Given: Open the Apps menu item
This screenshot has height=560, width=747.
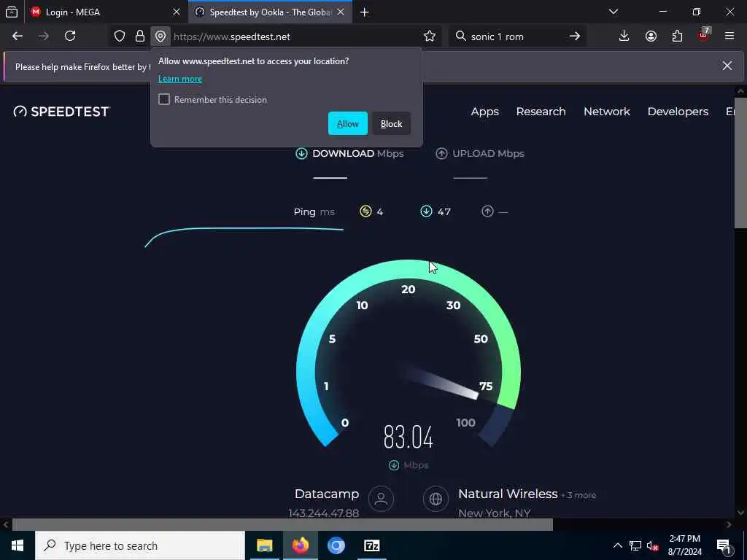Looking at the screenshot, I should pos(485,112).
